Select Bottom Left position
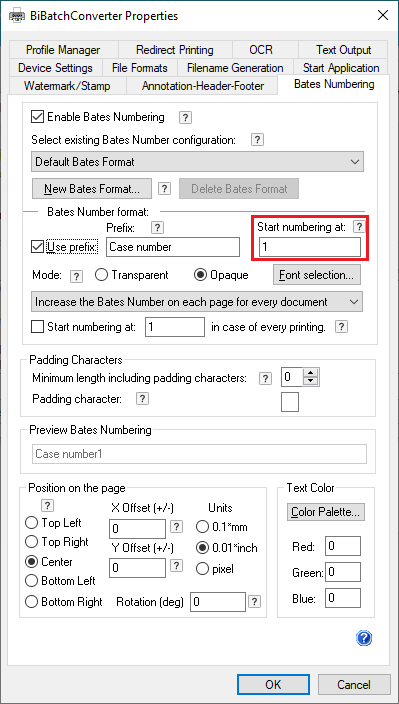This screenshot has width=399, height=704. click(x=31, y=581)
